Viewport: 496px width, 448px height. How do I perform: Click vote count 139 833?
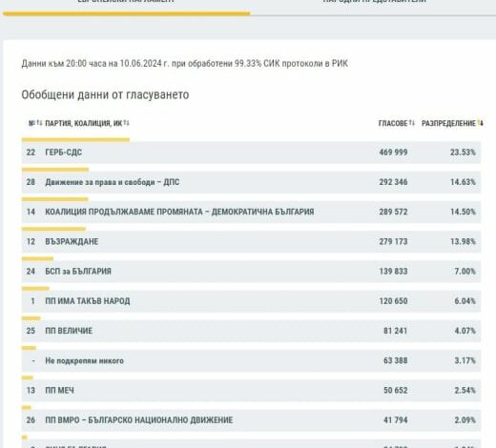pyautogui.click(x=393, y=272)
